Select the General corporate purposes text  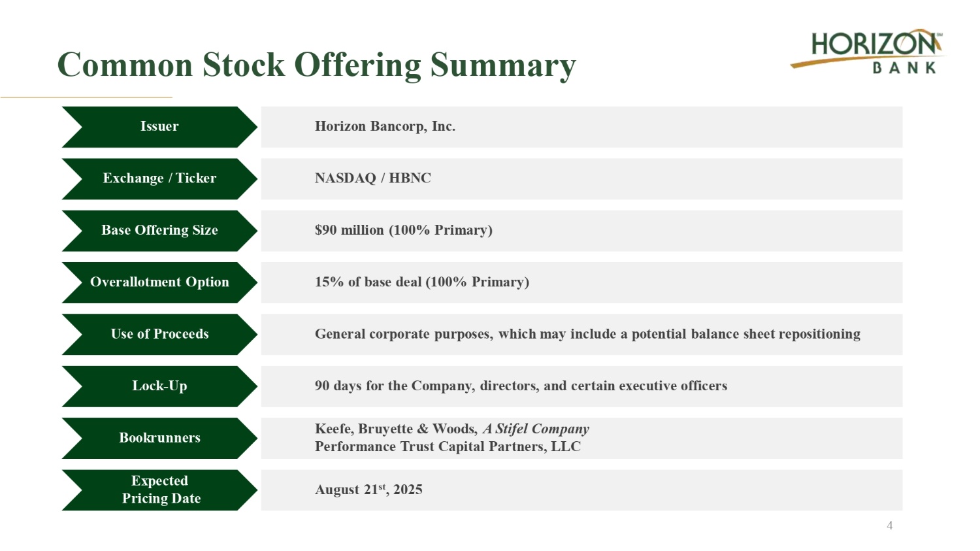(587, 334)
